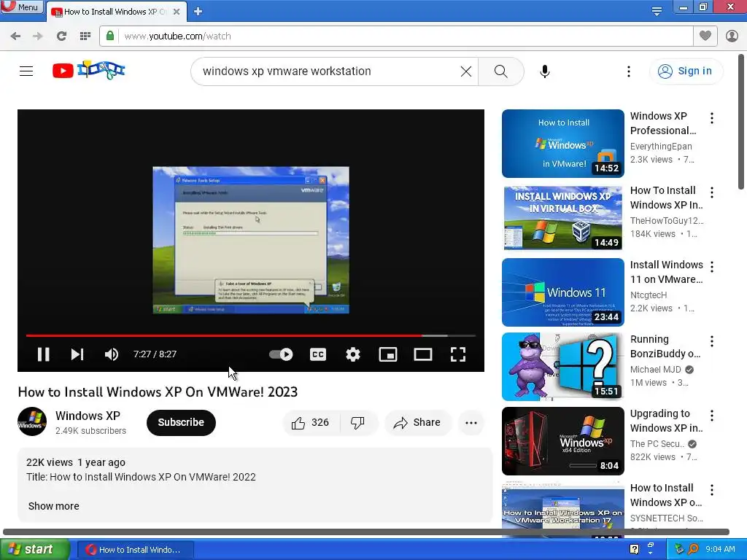This screenshot has width=747, height=560.
Task: Reload the current page
Action: 61,36
